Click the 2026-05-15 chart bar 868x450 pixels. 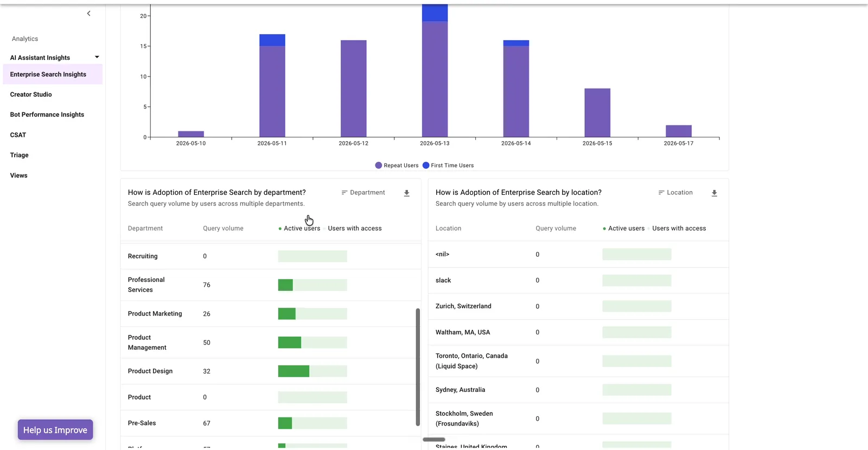pyautogui.click(x=597, y=113)
